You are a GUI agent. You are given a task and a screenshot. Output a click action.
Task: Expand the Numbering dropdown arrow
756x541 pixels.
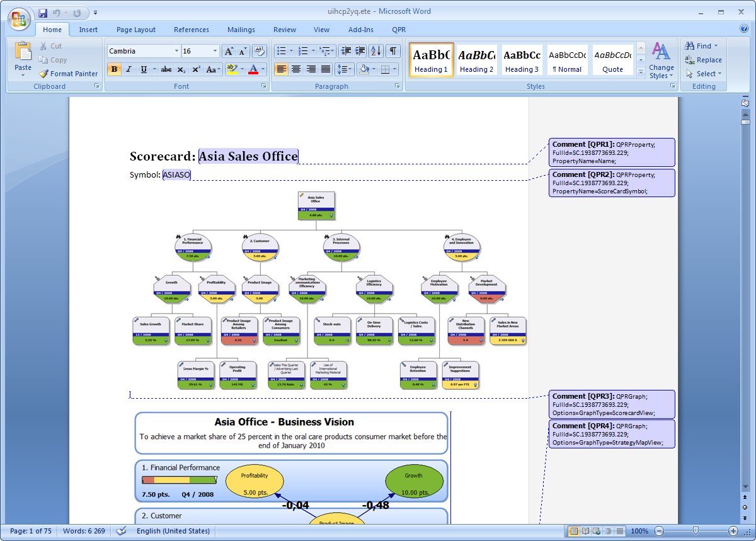click(312, 51)
